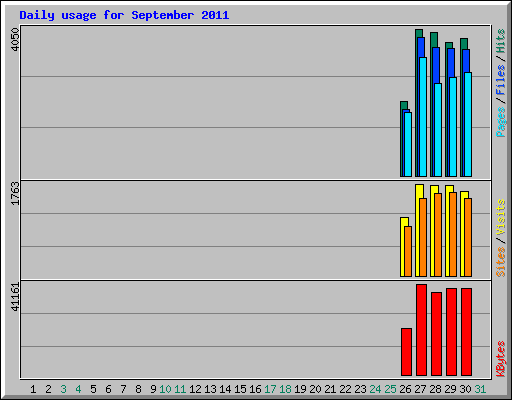Select the cyan Pages bar for day 28

(438, 130)
